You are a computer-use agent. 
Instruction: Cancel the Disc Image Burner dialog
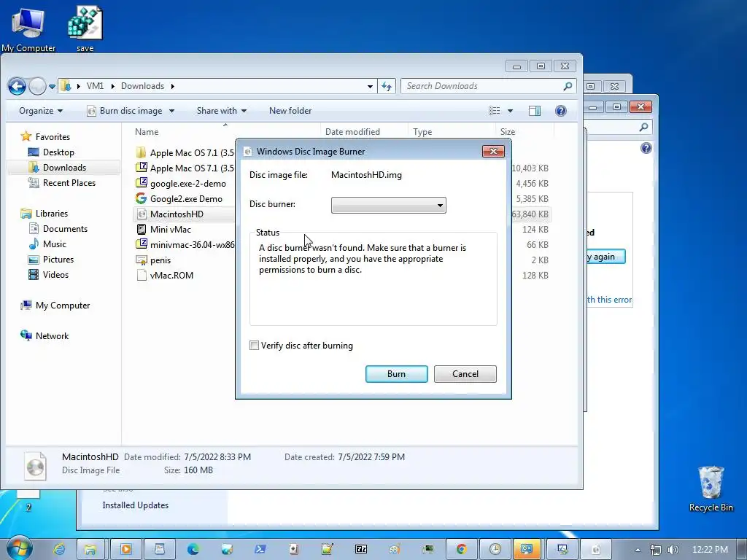(x=465, y=374)
